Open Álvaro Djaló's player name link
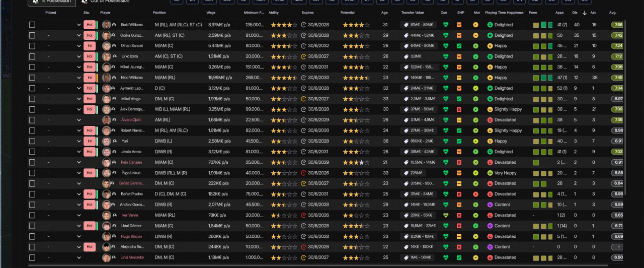This screenshot has width=644, height=268. click(131, 120)
